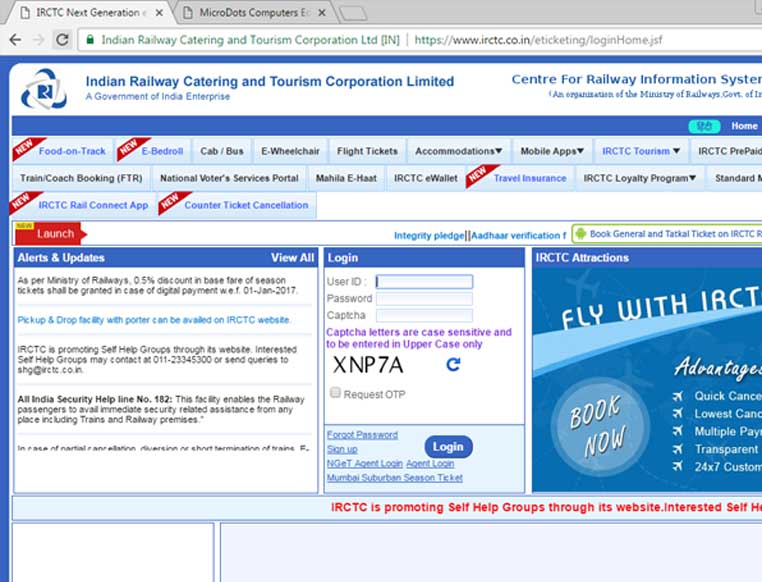Screen dimensions: 762x582
Task: Close the MicroDots Computers tab
Action: pos(322,13)
